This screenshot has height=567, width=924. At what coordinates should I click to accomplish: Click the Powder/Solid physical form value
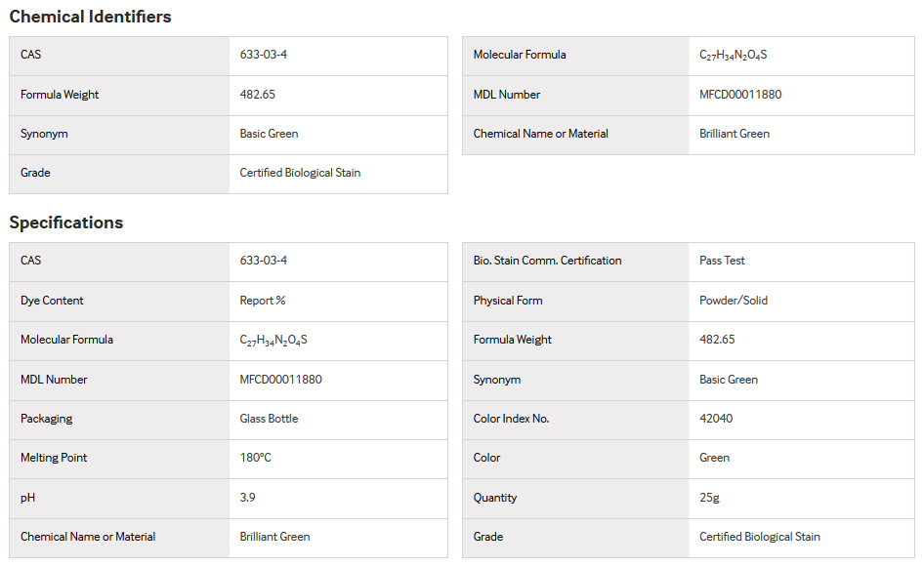pyautogui.click(x=734, y=301)
